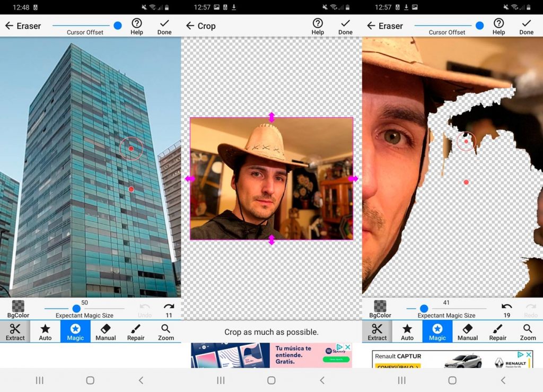This screenshot has height=392, width=543.
Task: Select the Manual eraser tool under the building photo
Action: click(106, 332)
